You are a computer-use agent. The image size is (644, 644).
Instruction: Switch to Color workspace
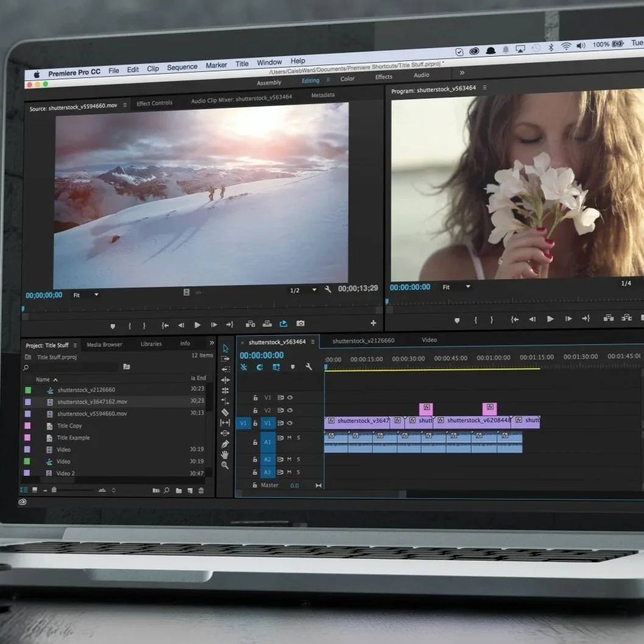pos(347,79)
